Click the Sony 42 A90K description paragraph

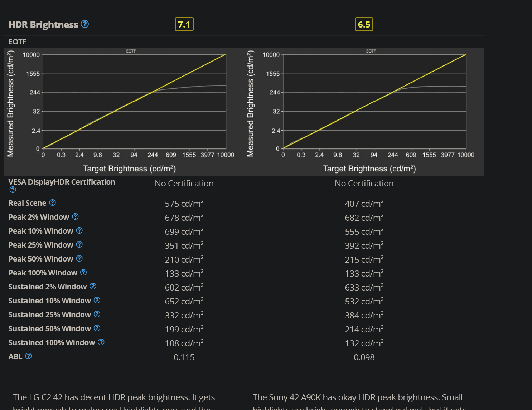tap(359, 401)
